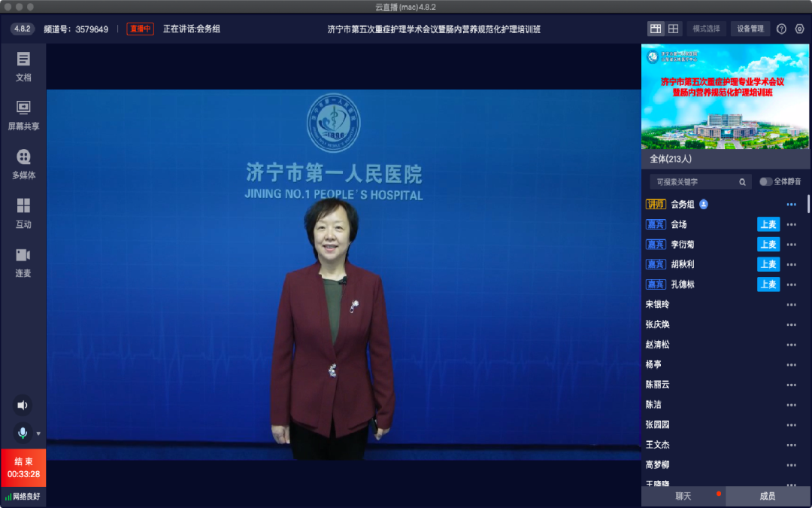Click the 直播中 live status badge
The width and height of the screenshot is (812, 508).
[141, 29]
